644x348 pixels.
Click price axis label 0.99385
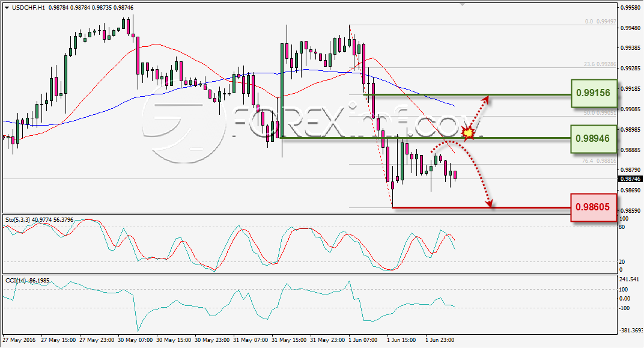click(x=630, y=47)
